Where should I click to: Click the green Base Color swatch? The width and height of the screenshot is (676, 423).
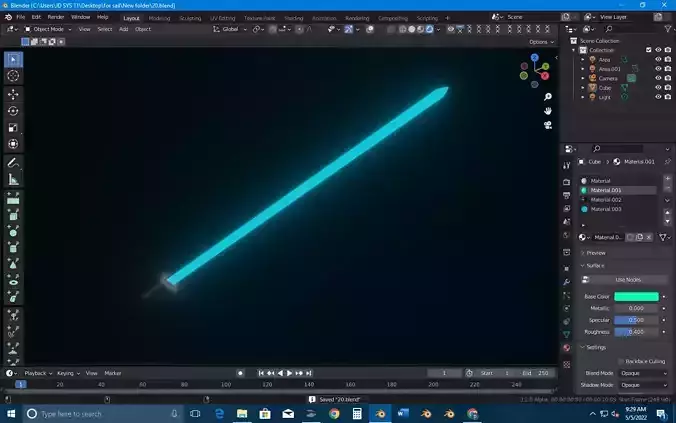(636, 297)
